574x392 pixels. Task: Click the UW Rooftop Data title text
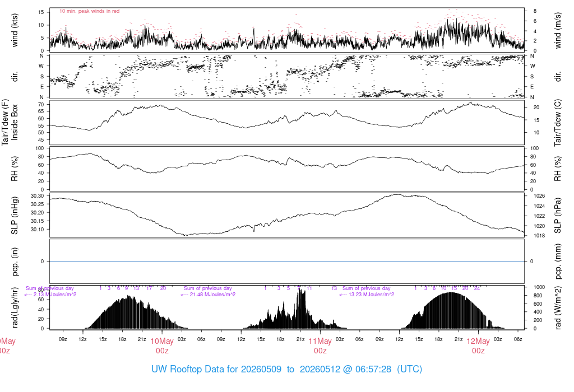click(286, 369)
